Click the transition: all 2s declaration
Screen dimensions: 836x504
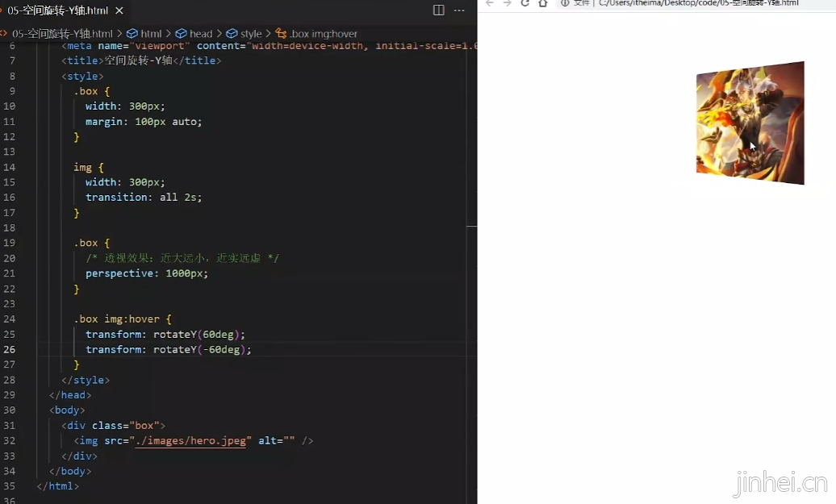[144, 197]
